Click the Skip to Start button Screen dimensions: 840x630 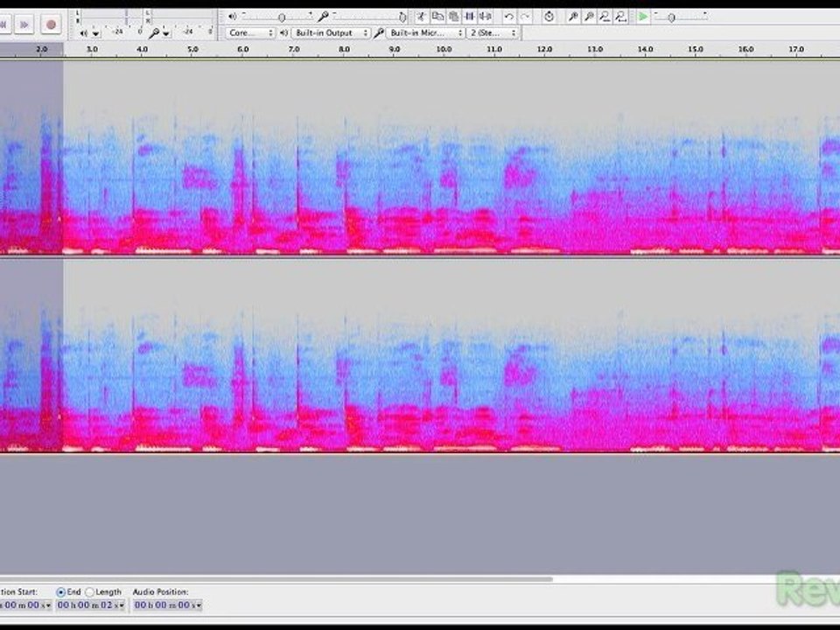click(x=3, y=24)
